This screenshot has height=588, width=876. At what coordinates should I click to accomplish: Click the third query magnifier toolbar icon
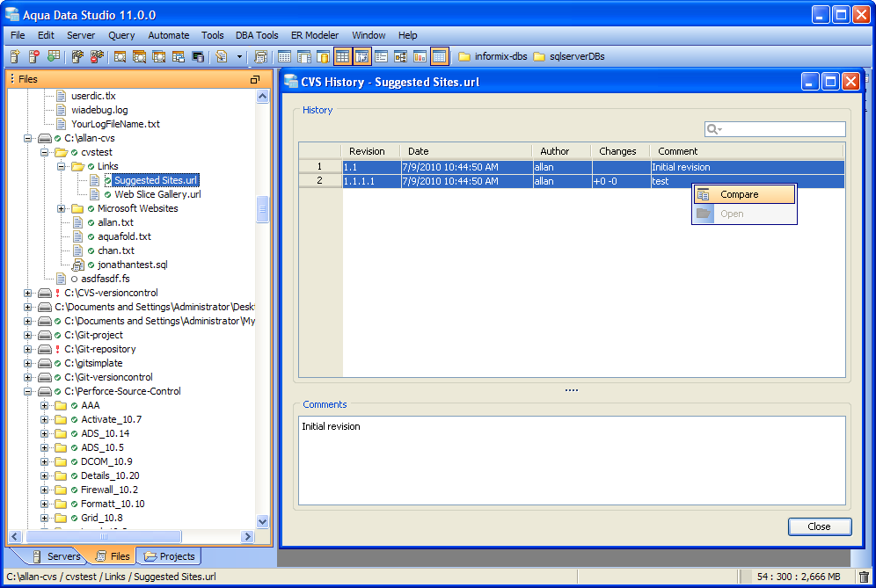pos(158,56)
